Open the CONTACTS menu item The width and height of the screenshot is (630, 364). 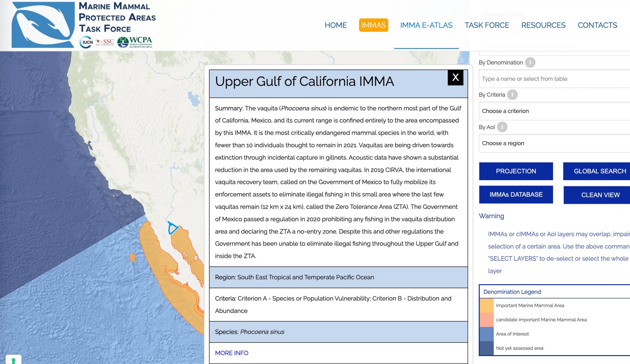click(x=597, y=25)
